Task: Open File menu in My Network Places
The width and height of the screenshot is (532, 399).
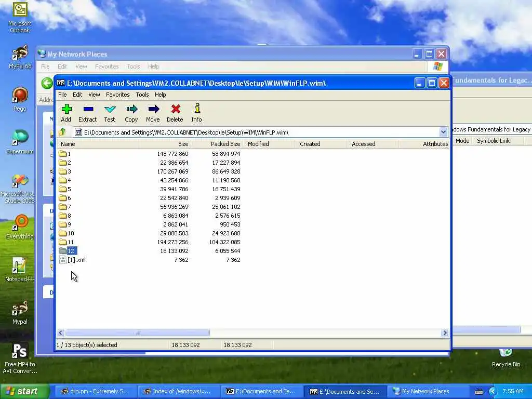Action: coord(45,66)
